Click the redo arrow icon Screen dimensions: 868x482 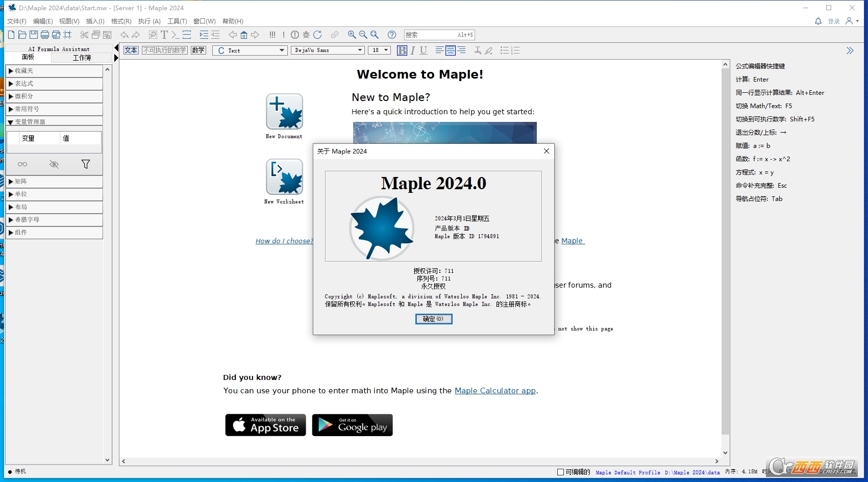136,35
